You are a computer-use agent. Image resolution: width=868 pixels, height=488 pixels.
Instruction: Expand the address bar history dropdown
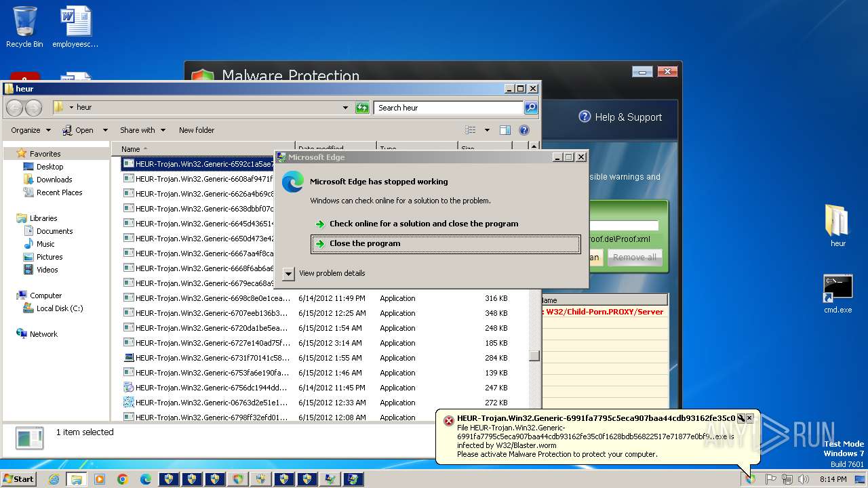[345, 108]
